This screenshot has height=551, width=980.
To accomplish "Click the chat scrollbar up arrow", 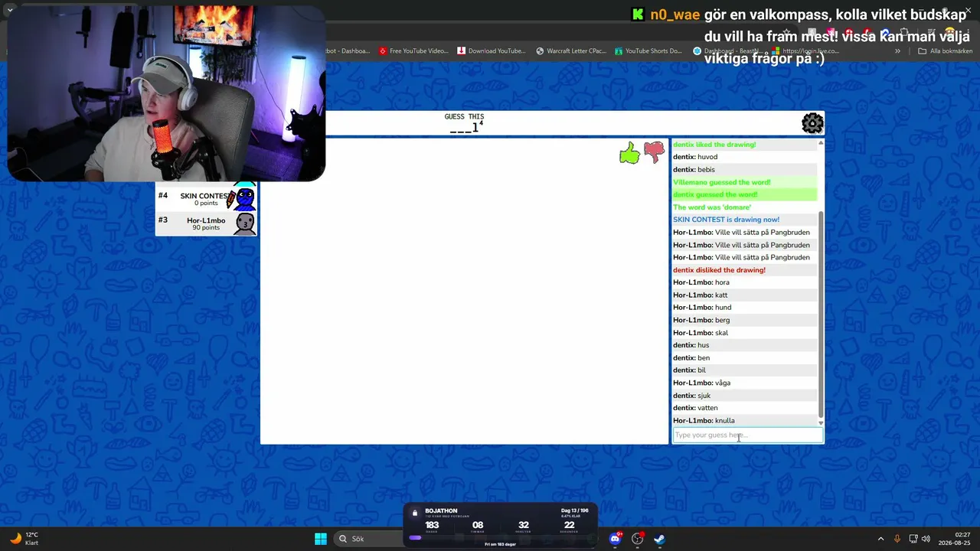I will 821,143.
